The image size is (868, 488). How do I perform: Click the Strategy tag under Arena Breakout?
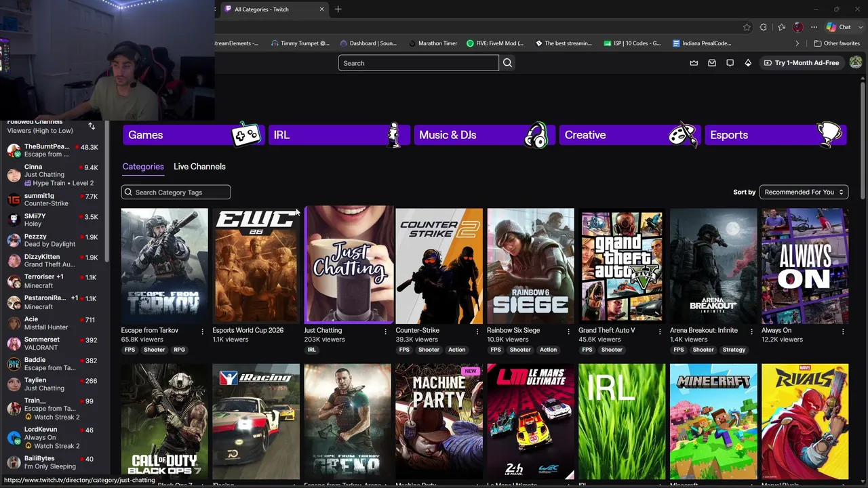pyautogui.click(x=734, y=350)
